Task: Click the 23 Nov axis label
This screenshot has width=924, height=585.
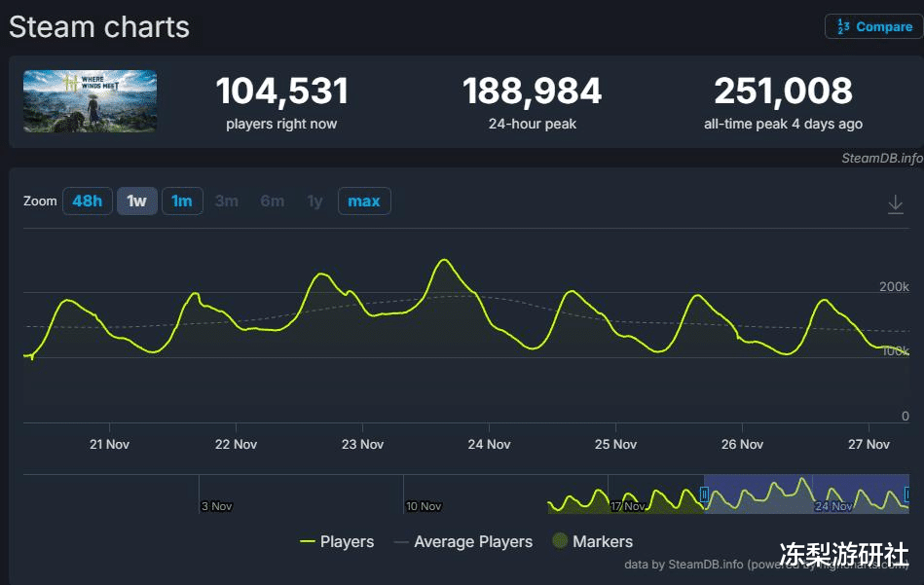Action: [362, 444]
